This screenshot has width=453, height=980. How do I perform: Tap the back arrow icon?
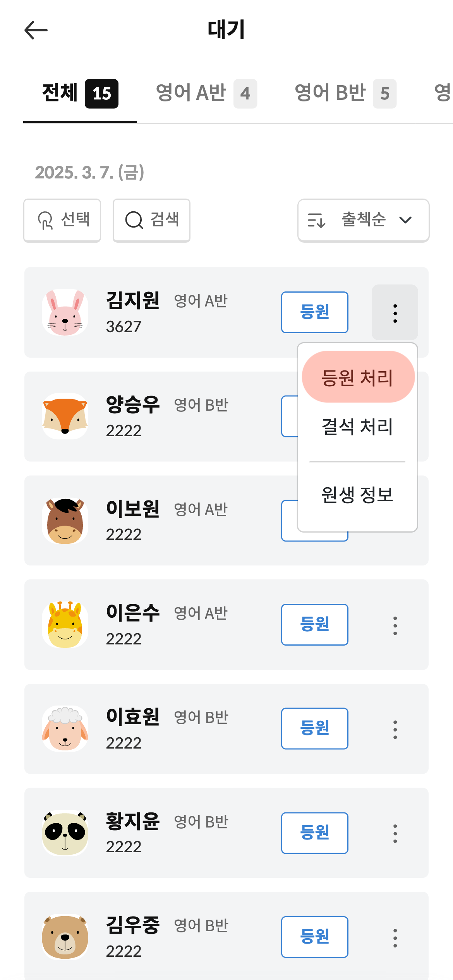tap(36, 30)
